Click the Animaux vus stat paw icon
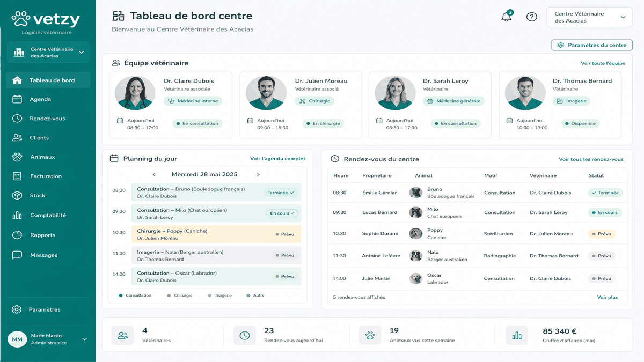This screenshot has width=644, height=362. 370,336
